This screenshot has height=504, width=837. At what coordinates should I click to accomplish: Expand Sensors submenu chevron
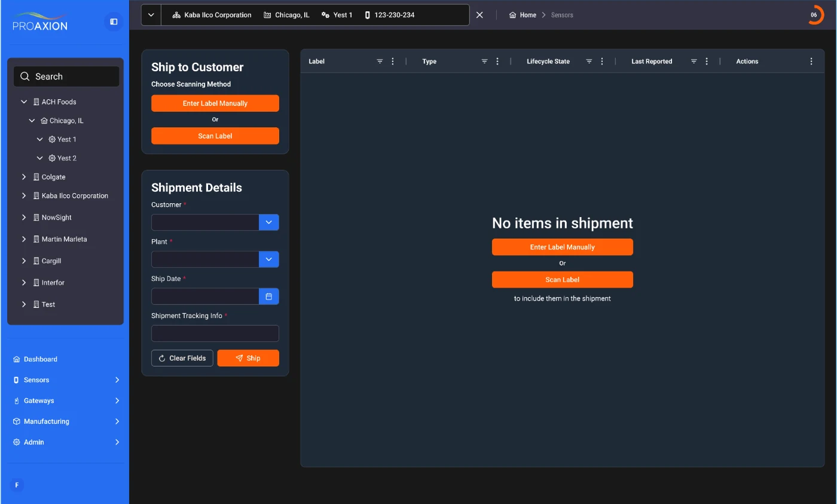(x=117, y=380)
